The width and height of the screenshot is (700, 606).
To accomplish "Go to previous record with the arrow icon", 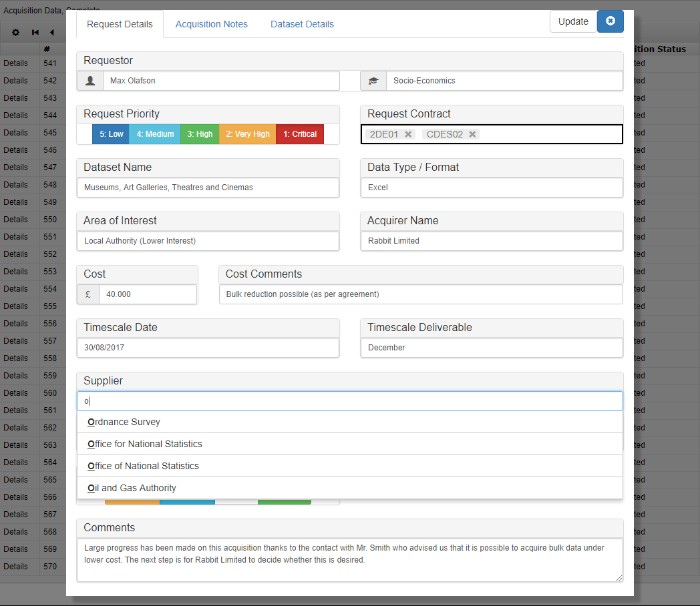I will pyautogui.click(x=53, y=32).
